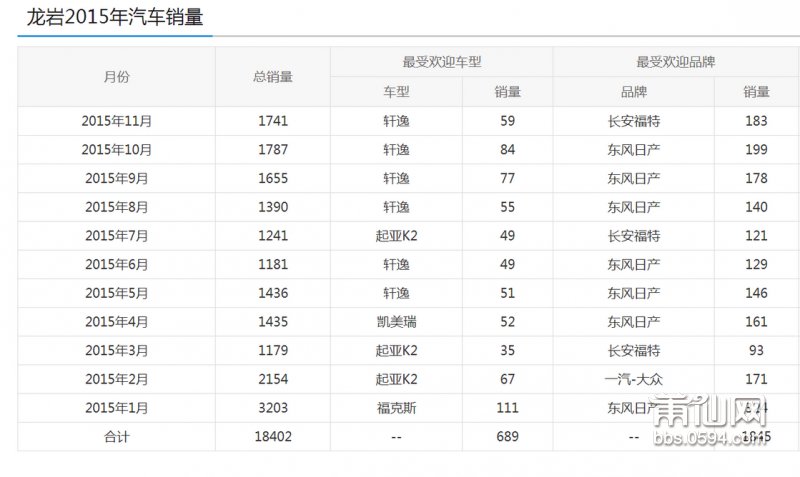The height and width of the screenshot is (477, 800).
Task: Click total sales value 2154
Action: [x=273, y=379]
